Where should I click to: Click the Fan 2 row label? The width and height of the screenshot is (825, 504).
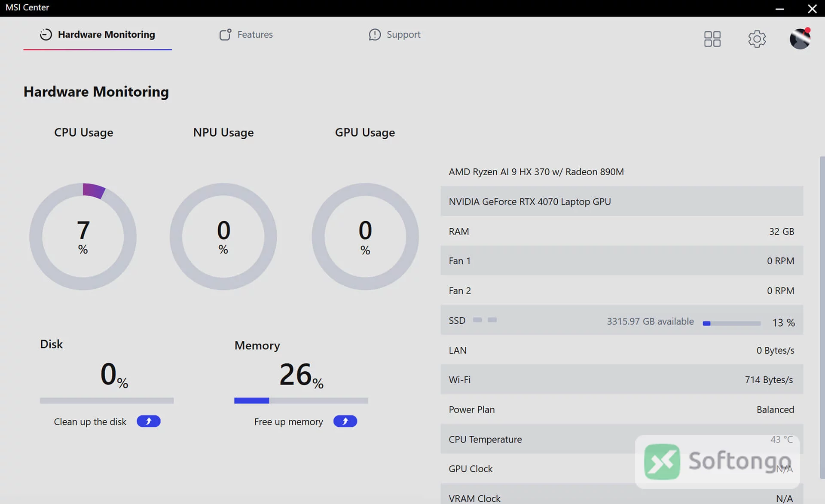pos(460,291)
